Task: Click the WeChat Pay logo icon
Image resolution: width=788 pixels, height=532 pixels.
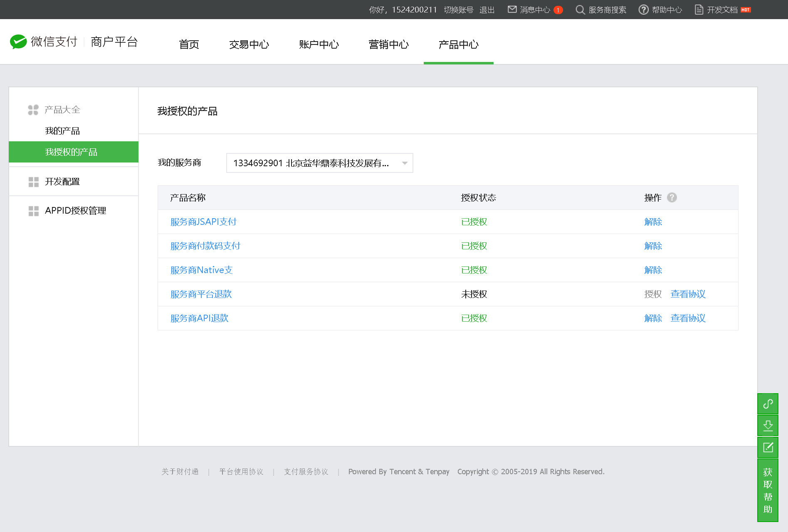Action: coord(18,42)
